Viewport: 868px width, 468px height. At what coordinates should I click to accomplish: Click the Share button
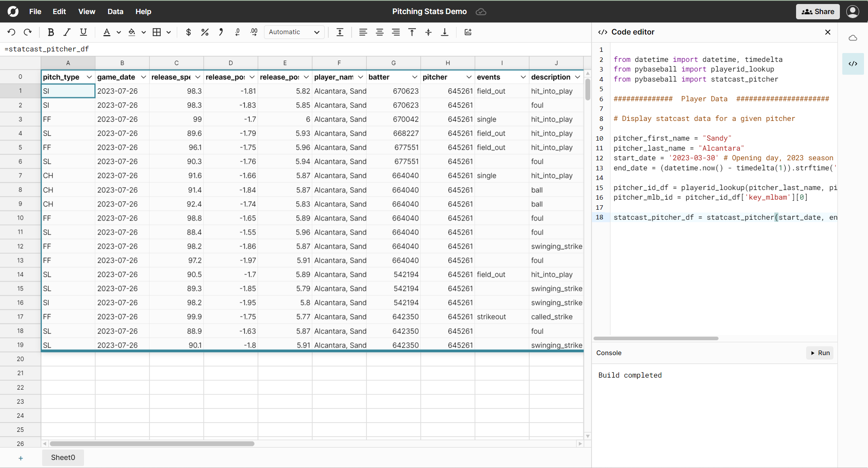tap(817, 11)
